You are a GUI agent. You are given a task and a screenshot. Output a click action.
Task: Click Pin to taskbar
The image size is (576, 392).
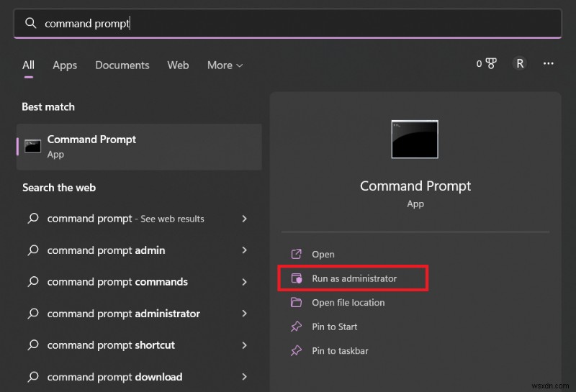pos(340,351)
